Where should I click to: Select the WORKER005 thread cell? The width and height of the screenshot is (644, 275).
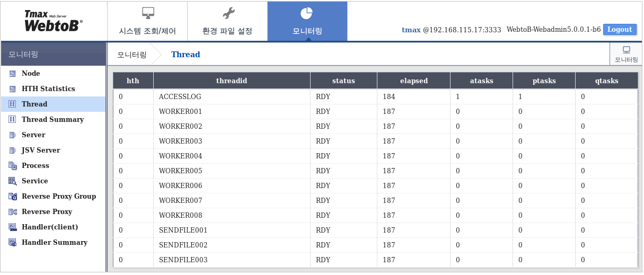point(232,171)
